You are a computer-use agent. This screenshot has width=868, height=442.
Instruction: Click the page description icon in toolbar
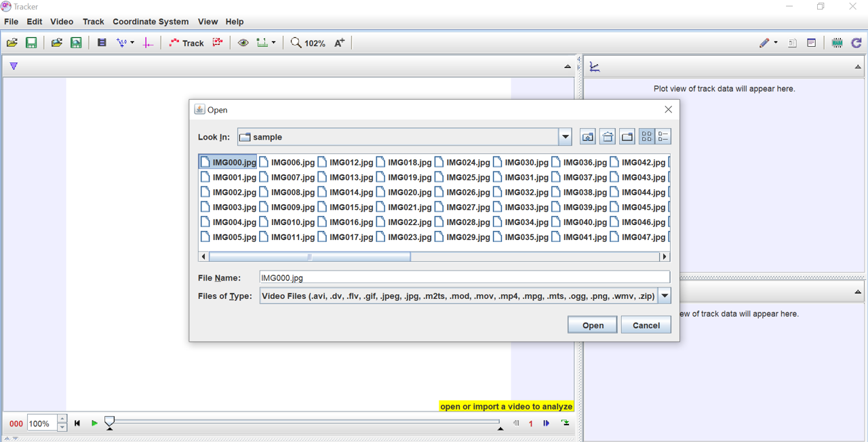pyautogui.click(x=793, y=43)
